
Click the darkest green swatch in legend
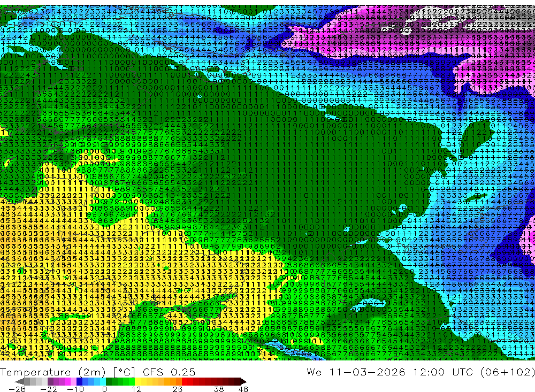point(109,381)
